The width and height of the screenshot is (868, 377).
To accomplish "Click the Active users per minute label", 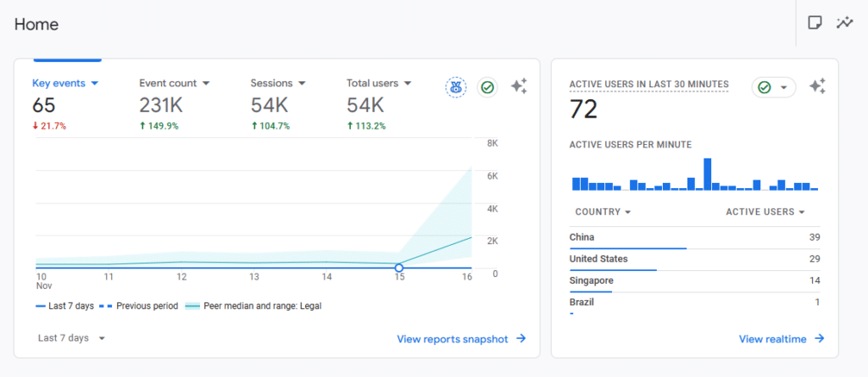I will pos(630,145).
